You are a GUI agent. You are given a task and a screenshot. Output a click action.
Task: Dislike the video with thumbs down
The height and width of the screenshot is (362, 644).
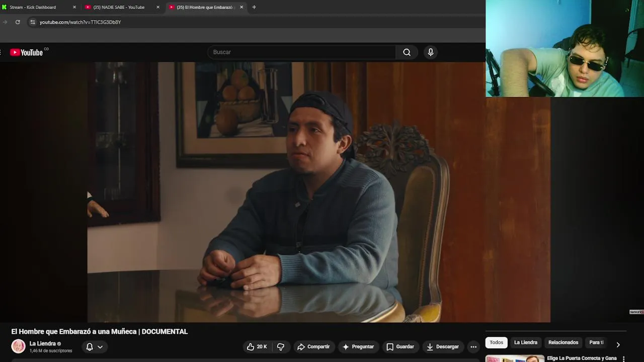click(x=281, y=347)
